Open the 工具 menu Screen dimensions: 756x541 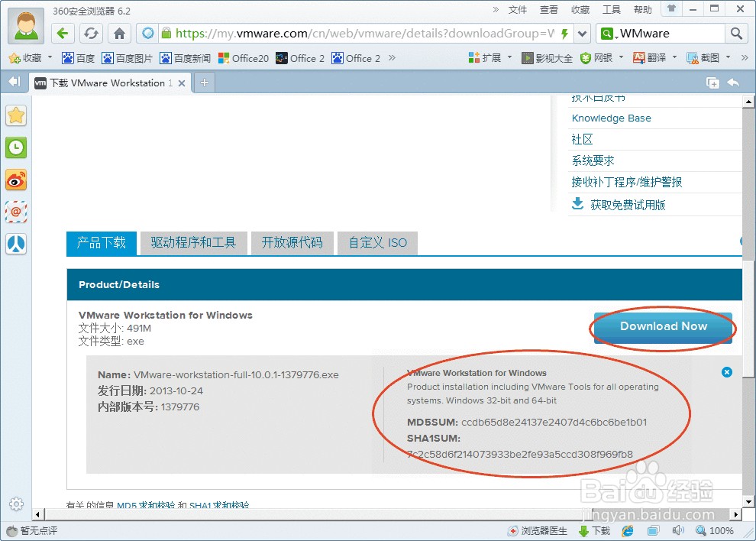click(x=610, y=9)
